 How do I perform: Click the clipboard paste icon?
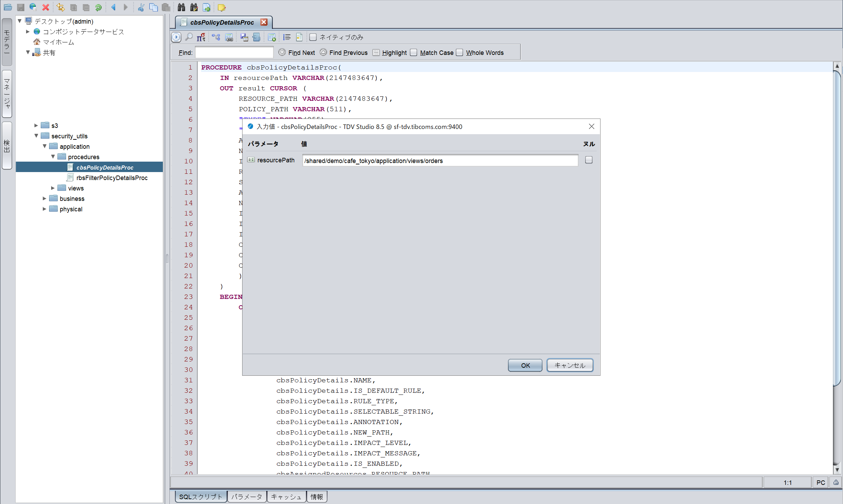(x=166, y=7)
